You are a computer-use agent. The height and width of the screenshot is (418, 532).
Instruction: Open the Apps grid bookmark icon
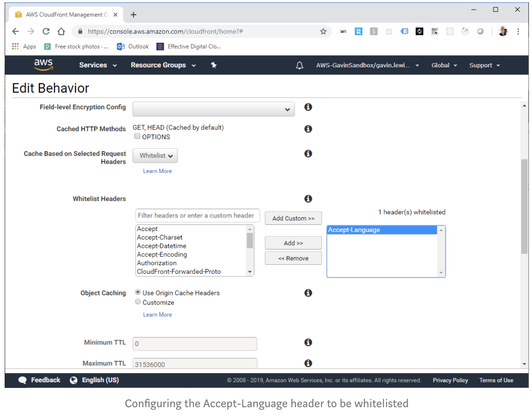(15, 46)
